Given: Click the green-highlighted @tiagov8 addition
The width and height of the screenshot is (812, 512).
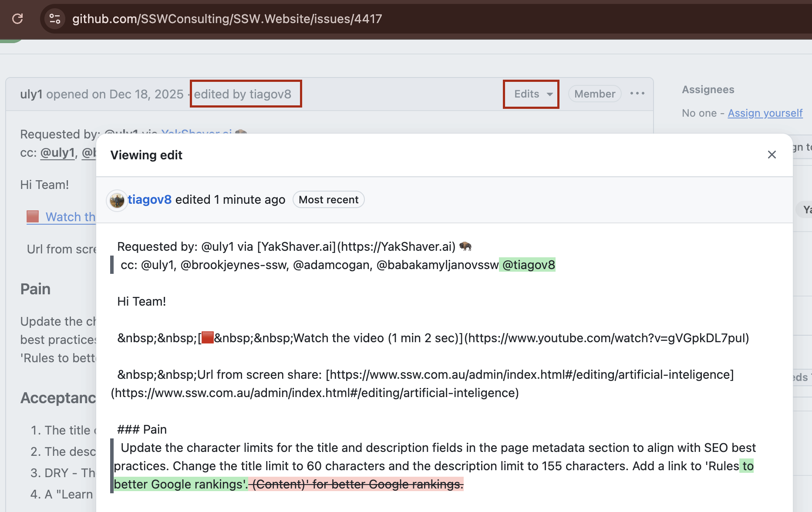Looking at the screenshot, I should coord(528,265).
